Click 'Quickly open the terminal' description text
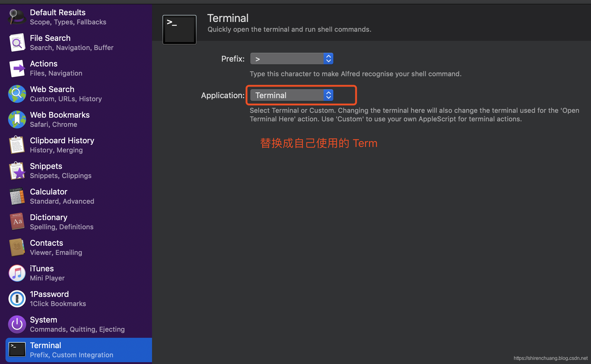The height and width of the screenshot is (364, 591). point(289,29)
